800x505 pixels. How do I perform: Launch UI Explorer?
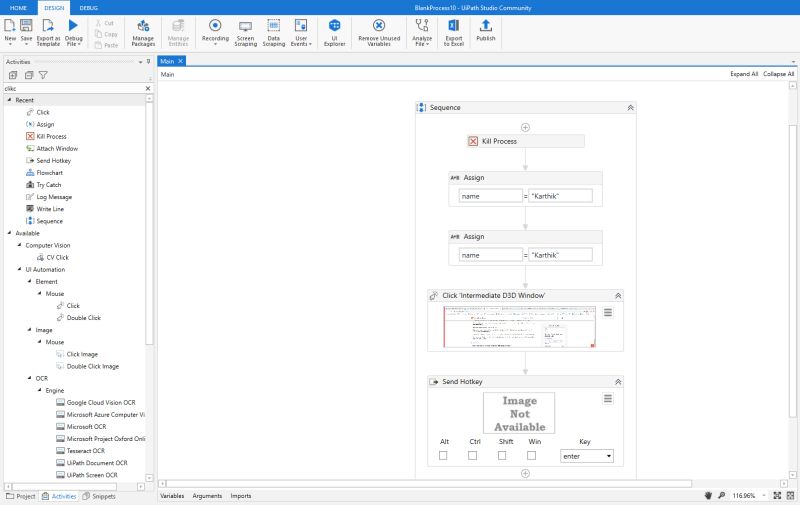click(334, 32)
